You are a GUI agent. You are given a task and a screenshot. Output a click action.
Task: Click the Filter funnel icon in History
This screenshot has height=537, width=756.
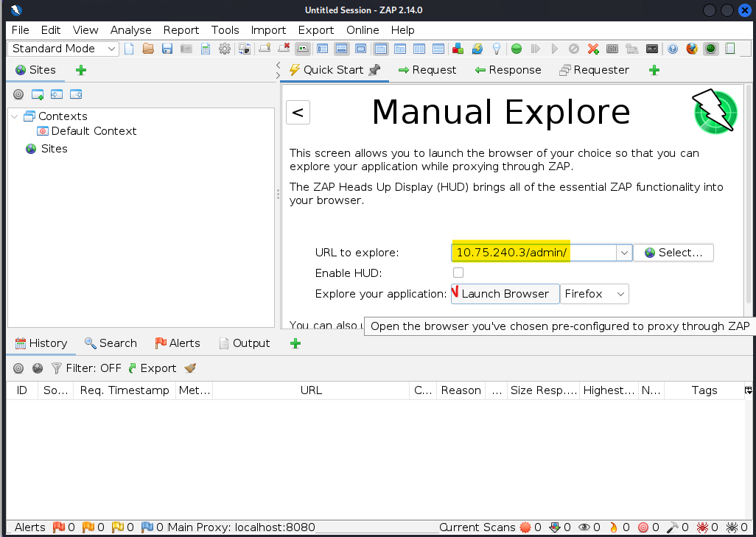click(x=56, y=368)
